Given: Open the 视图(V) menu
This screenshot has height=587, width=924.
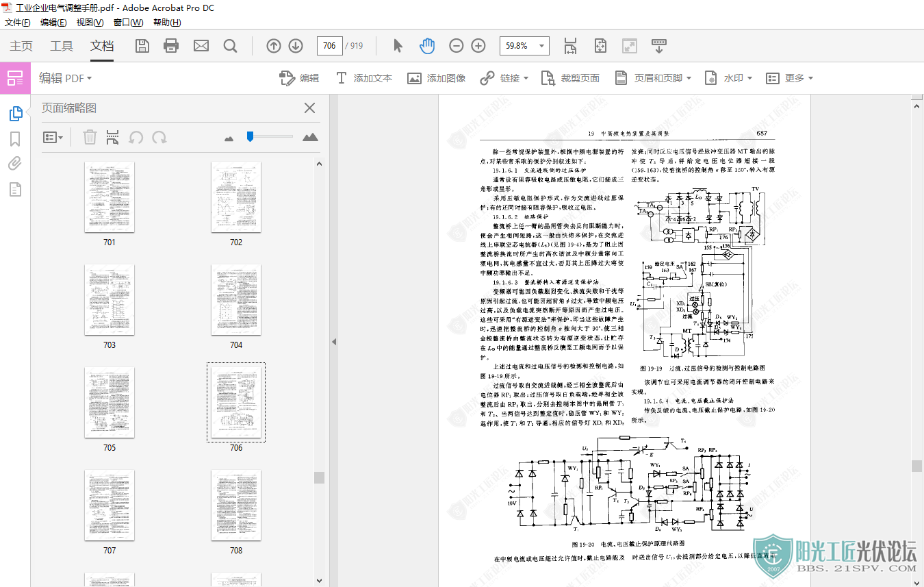Looking at the screenshot, I should pyautogui.click(x=90, y=23).
